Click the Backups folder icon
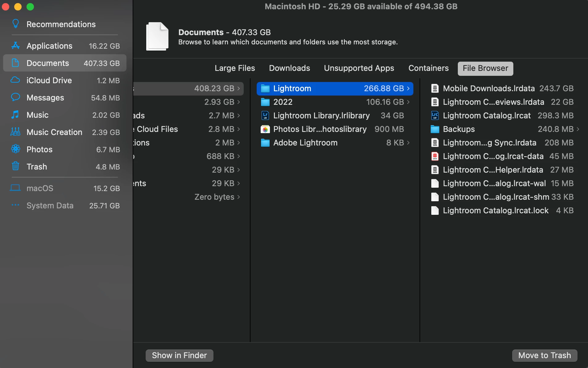 [435, 129]
